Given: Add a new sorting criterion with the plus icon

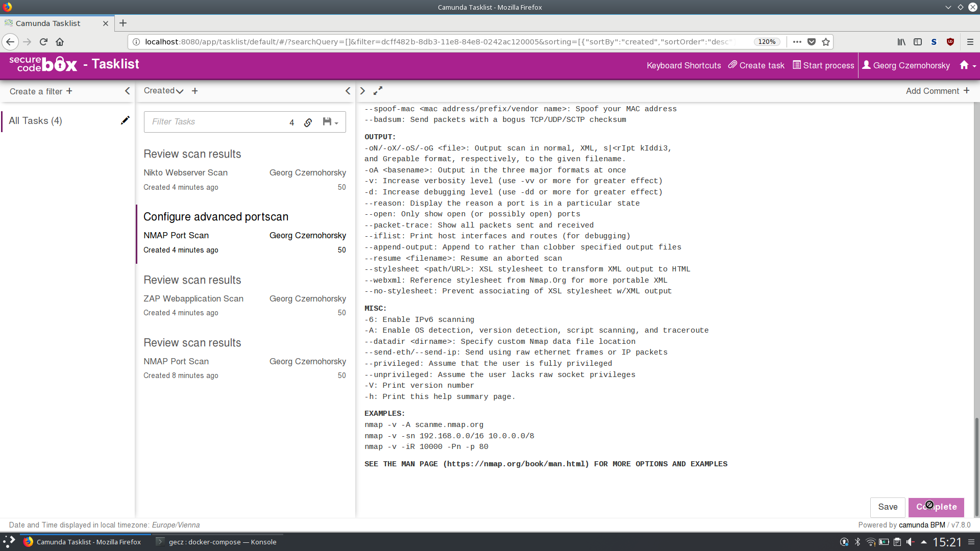Looking at the screenshot, I should tap(194, 91).
